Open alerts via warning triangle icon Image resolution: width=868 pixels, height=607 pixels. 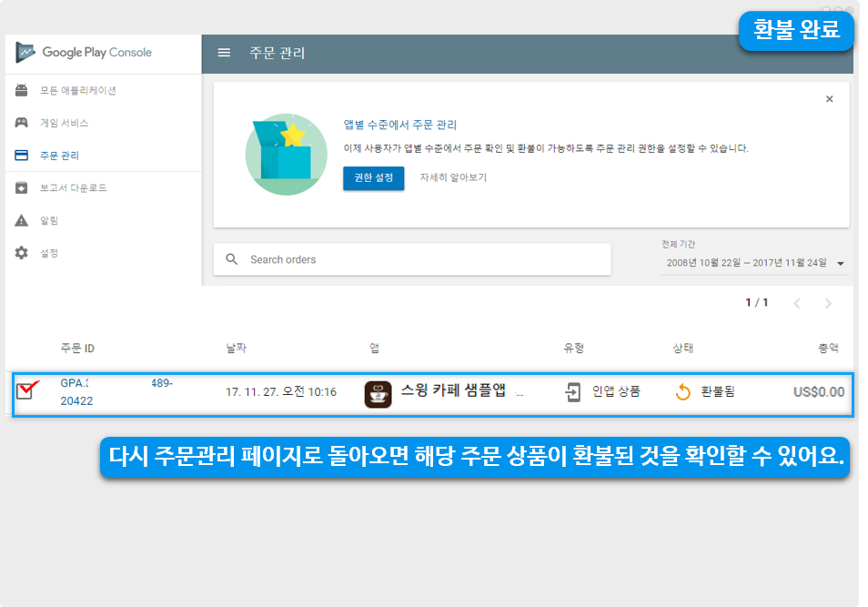tap(22, 220)
